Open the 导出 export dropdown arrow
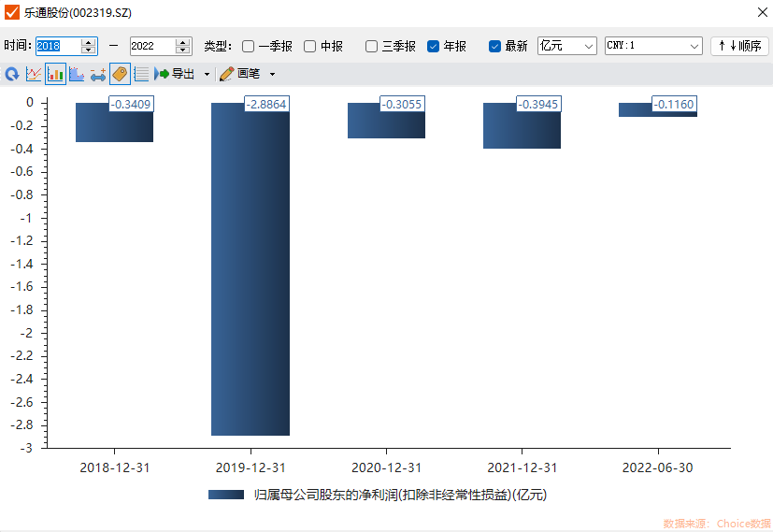773x532 pixels. tap(207, 74)
